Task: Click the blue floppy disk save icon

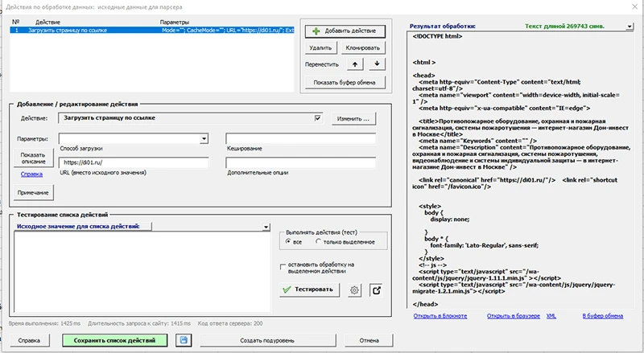Action: 184,340
